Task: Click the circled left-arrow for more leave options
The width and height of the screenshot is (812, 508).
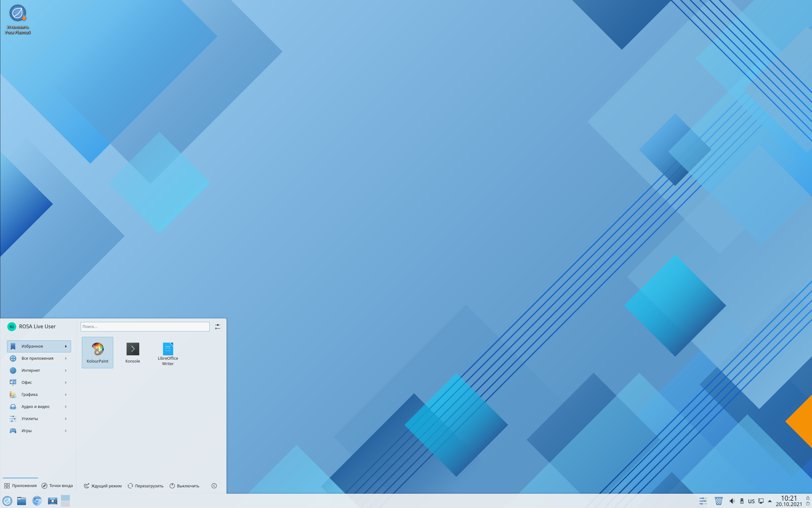Action: click(x=214, y=486)
